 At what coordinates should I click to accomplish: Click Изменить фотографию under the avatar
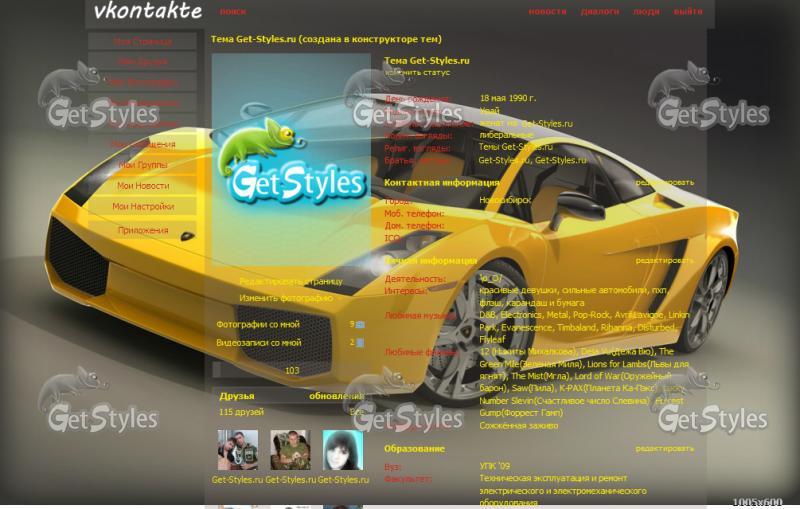286,298
